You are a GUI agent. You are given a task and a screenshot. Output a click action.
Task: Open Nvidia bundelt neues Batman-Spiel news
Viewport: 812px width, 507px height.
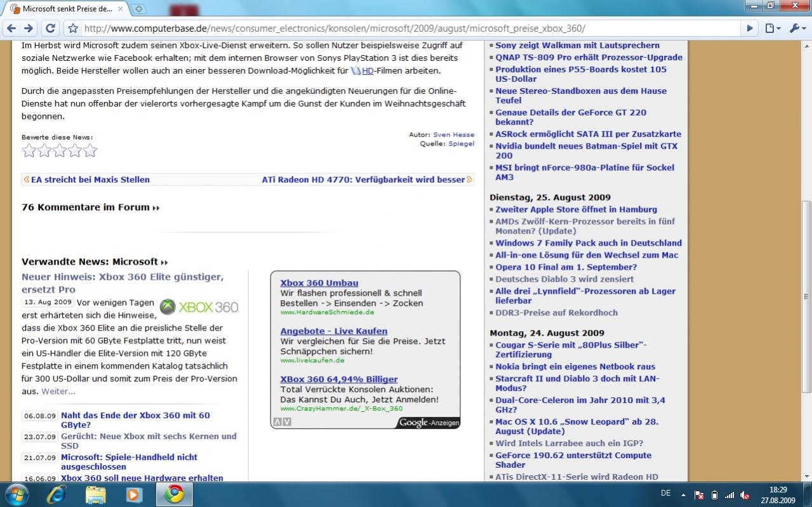click(x=586, y=151)
